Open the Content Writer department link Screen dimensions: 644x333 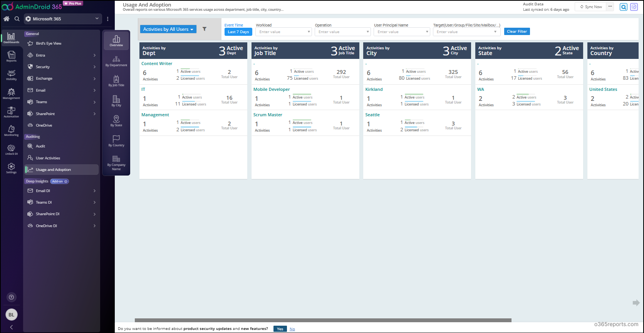tap(157, 64)
